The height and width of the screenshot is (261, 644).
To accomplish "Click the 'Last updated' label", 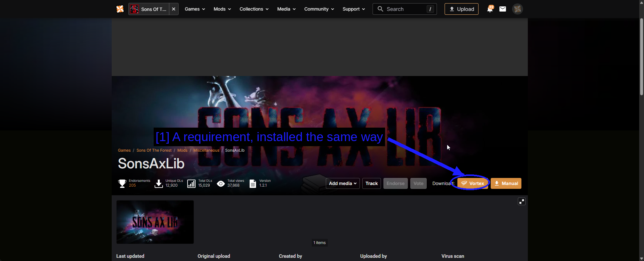I will click(x=130, y=256).
